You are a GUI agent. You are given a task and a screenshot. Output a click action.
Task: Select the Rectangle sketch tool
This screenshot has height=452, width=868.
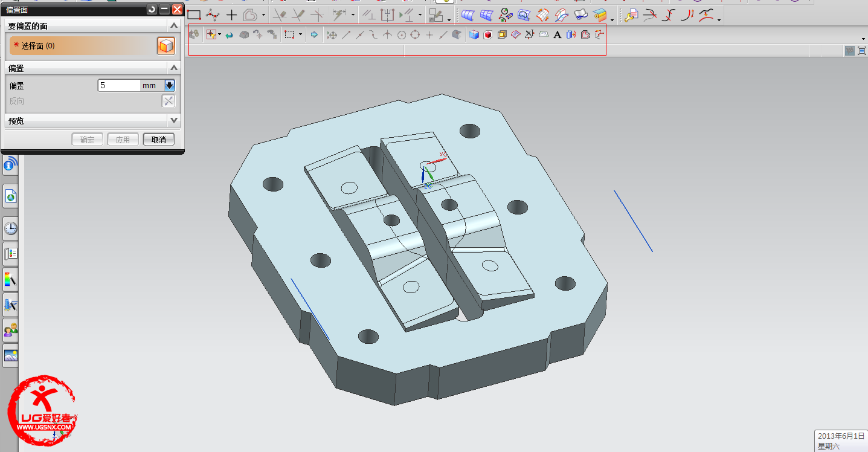click(194, 15)
